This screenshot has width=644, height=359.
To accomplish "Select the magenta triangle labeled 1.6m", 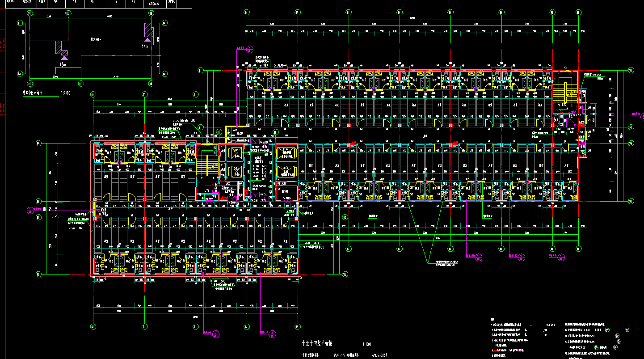I will tap(147, 39).
